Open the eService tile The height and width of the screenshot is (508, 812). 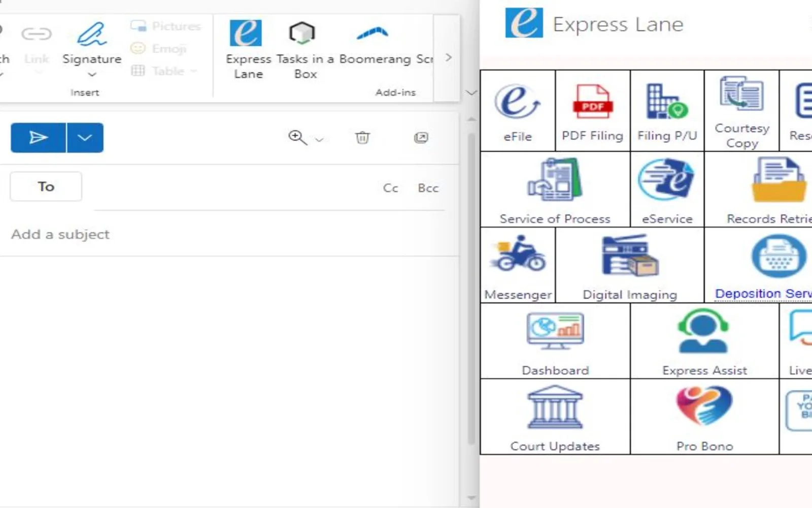pos(667,189)
